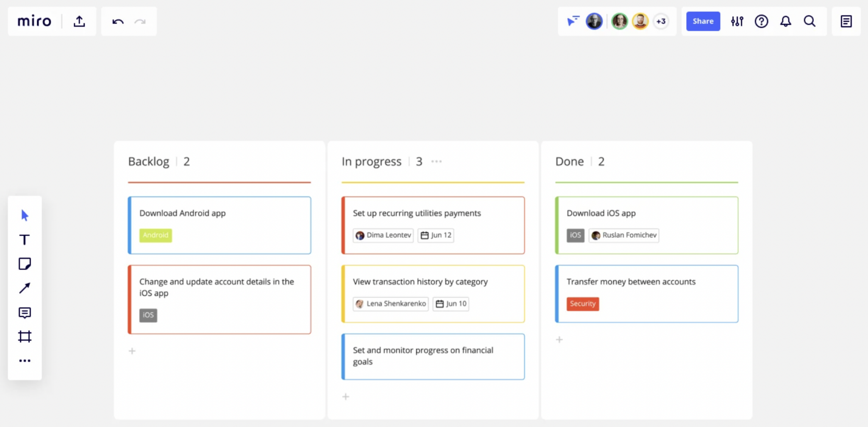Expand the +3 collaborators list

point(661,21)
